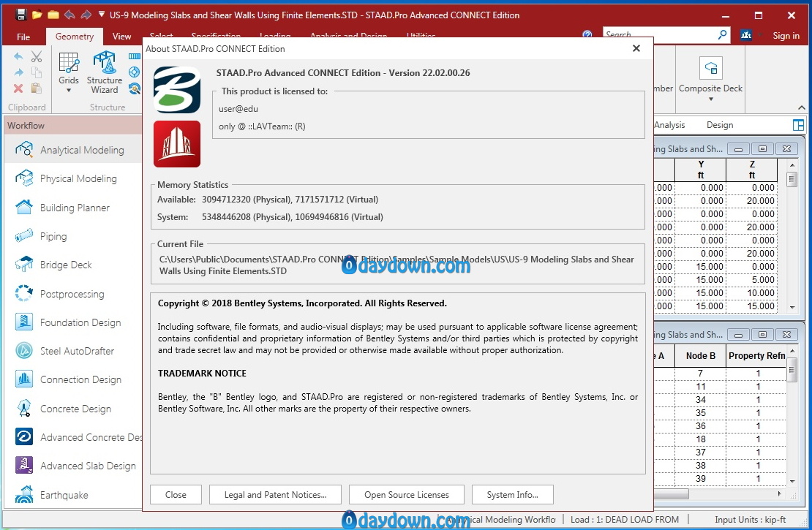Click the beams table scroll down arrow
This screenshot has height=530, width=812.
coord(792,481)
